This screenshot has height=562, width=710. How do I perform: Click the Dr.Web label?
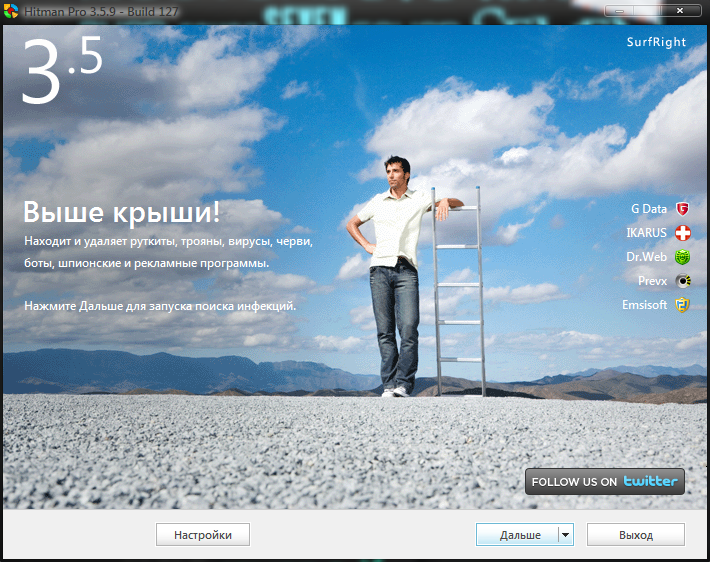click(647, 257)
